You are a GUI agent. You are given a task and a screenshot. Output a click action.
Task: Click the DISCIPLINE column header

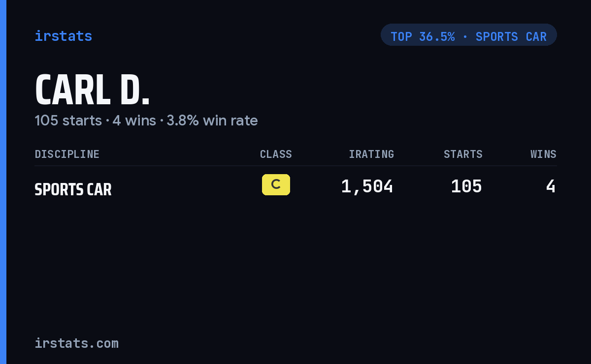(x=67, y=154)
